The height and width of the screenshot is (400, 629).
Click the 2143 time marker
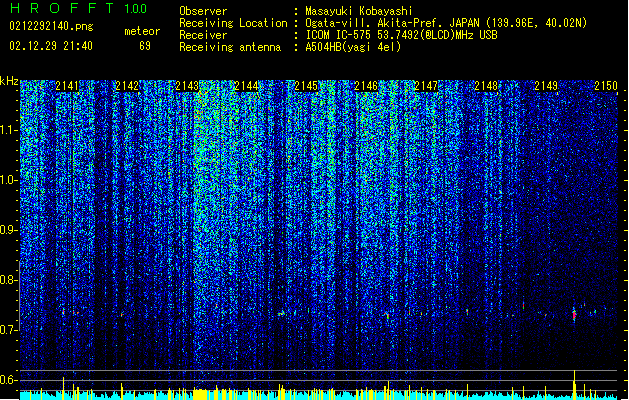187,86
